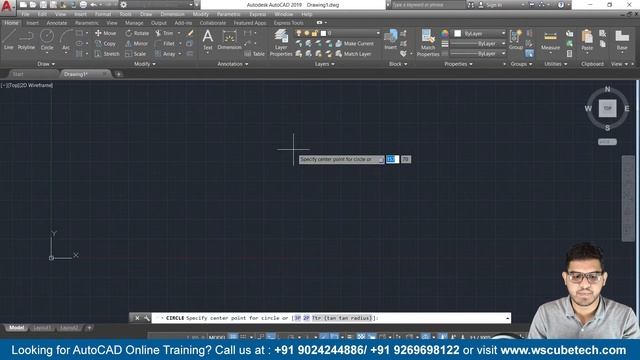The width and height of the screenshot is (640, 360).
Task: Expand the Properties panel
Action: [458, 64]
